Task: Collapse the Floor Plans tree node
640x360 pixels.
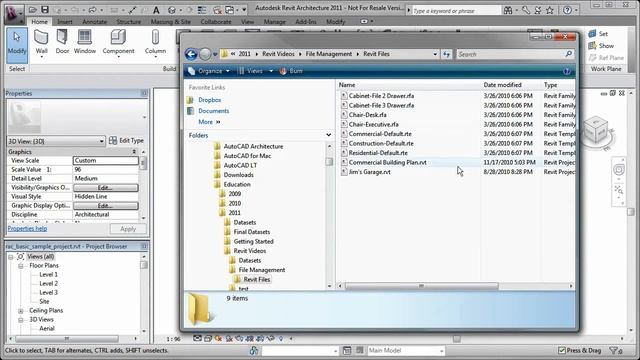Action: click(20, 266)
